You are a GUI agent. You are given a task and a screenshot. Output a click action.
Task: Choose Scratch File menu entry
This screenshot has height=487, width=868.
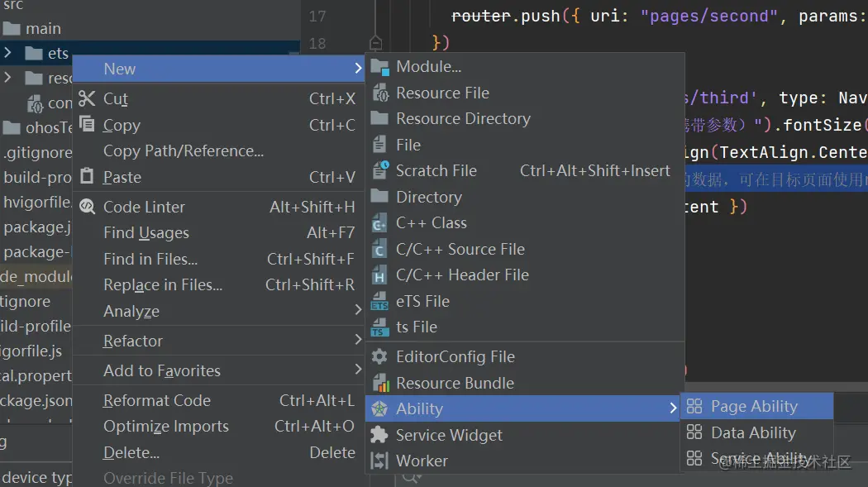coord(525,170)
